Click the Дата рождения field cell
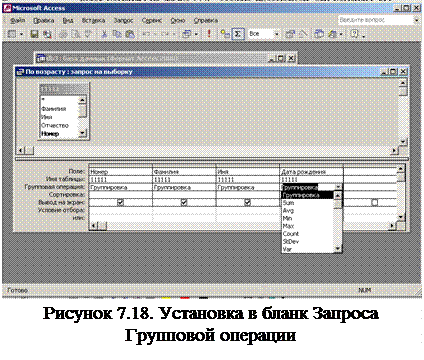 click(x=311, y=172)
